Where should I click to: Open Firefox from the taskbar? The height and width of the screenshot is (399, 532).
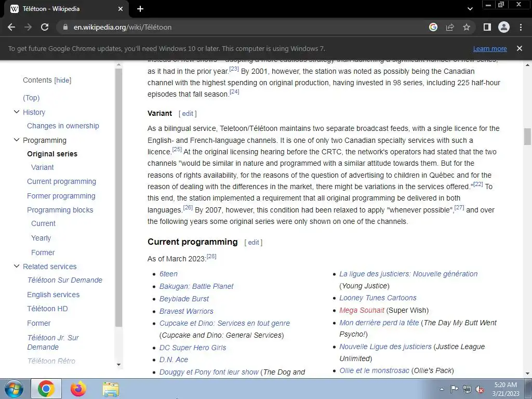(78, 389)
